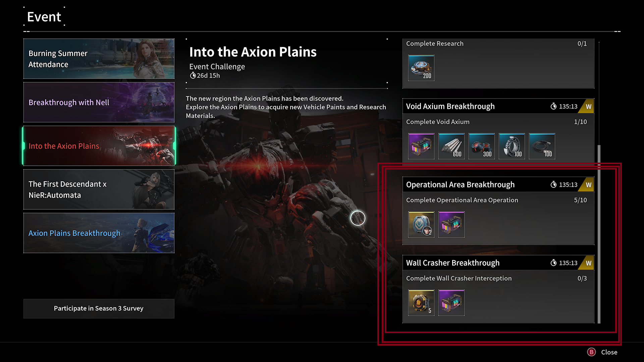Viewport: 644px width, 362px height.
Task: Select the 300 red material reward icon
Action: click(482, 146)
